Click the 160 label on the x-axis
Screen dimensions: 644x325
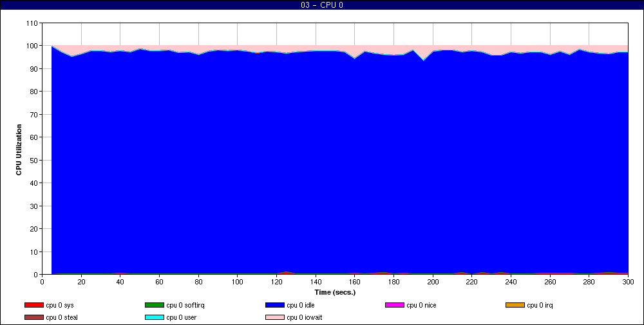(x=354, y=282)
